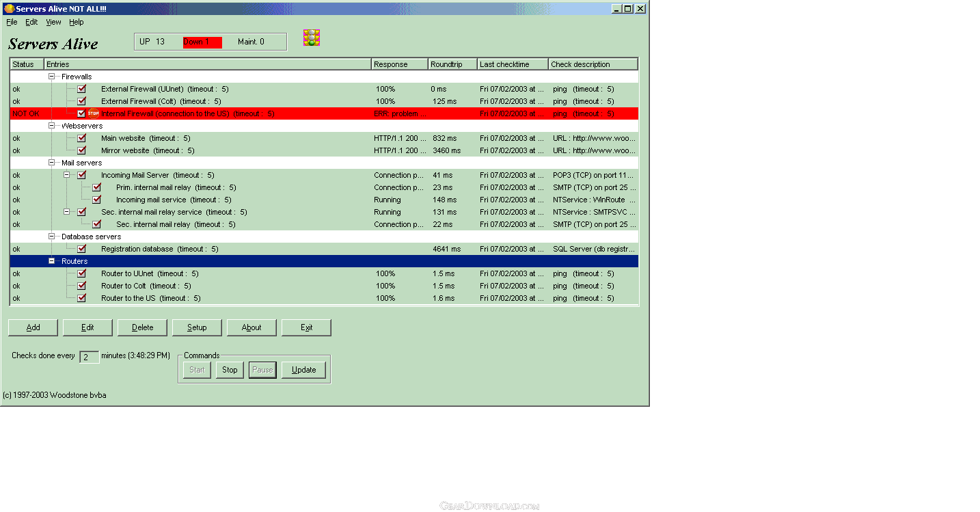Toggle checkbox for Internal Firewall entry
980x512 pixels.
click(x=81, y=113)
